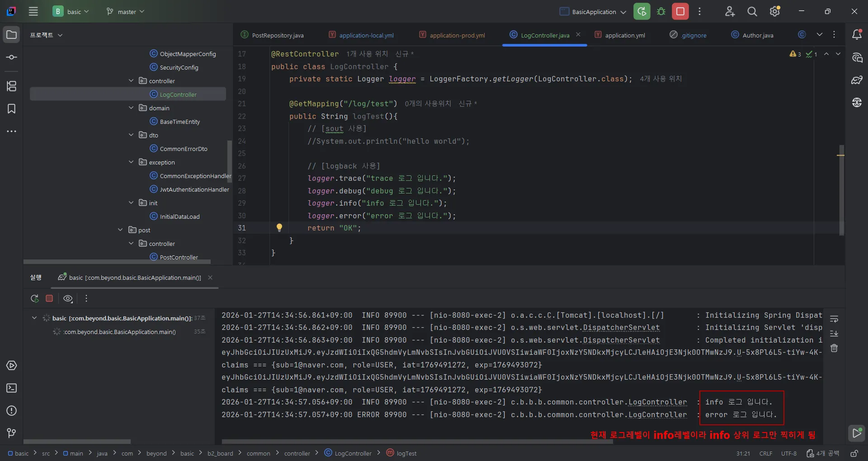Open the right sidebar icon below Database
Viewport: 868px width, 461px height.
click(x=857, y=103)
